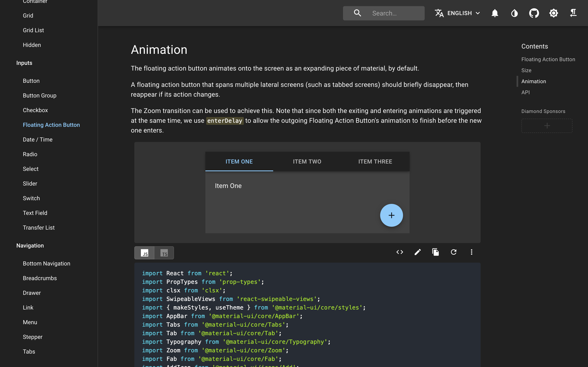588x367 pixels.
Task: Switch to the ITEM TWO tab
Action: tap(307, 162)
